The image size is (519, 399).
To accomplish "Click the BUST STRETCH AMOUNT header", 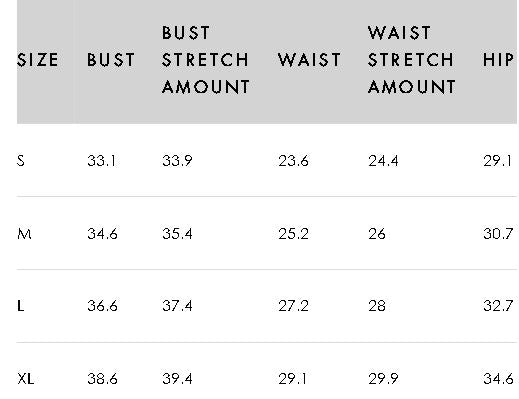I will coord(206,60).
